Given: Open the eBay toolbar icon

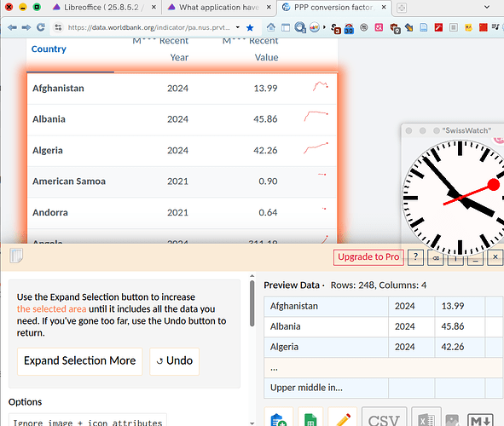Looking at the screenshot, I should pyautogui.click(x=315, y=27).
